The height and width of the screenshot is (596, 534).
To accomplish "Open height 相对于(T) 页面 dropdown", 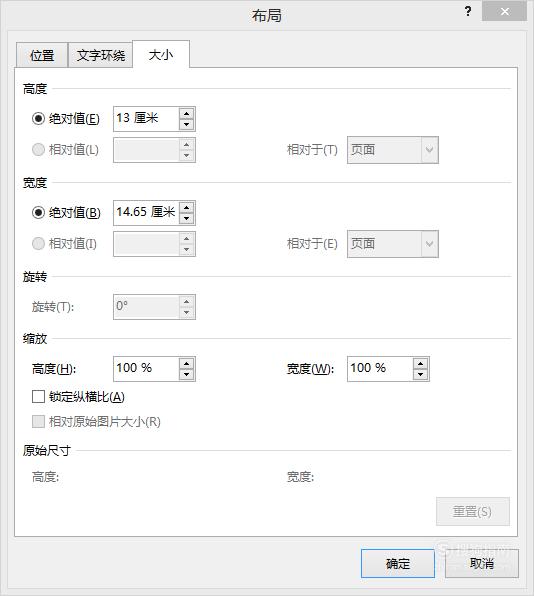I will point(393,150).
